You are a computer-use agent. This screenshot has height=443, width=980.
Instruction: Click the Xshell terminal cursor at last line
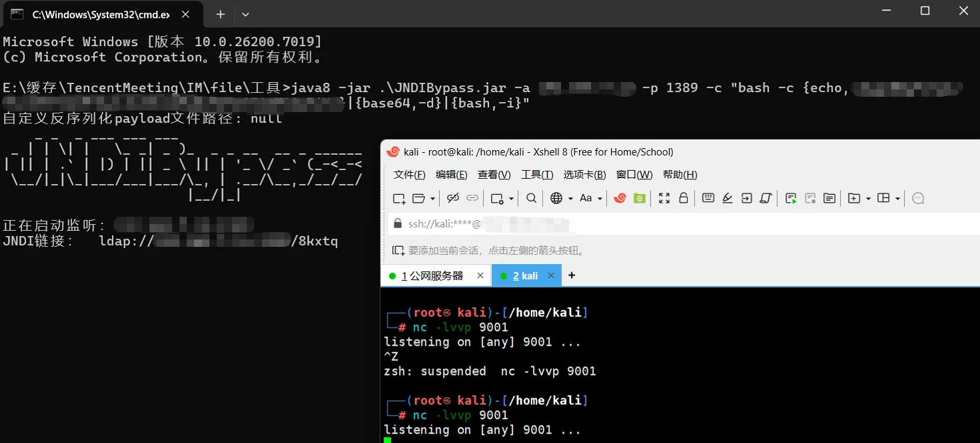388,440
